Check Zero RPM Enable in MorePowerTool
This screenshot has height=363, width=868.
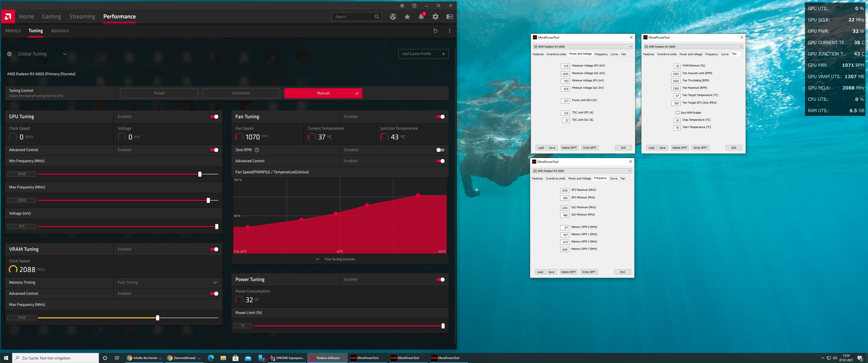(677, 113)
